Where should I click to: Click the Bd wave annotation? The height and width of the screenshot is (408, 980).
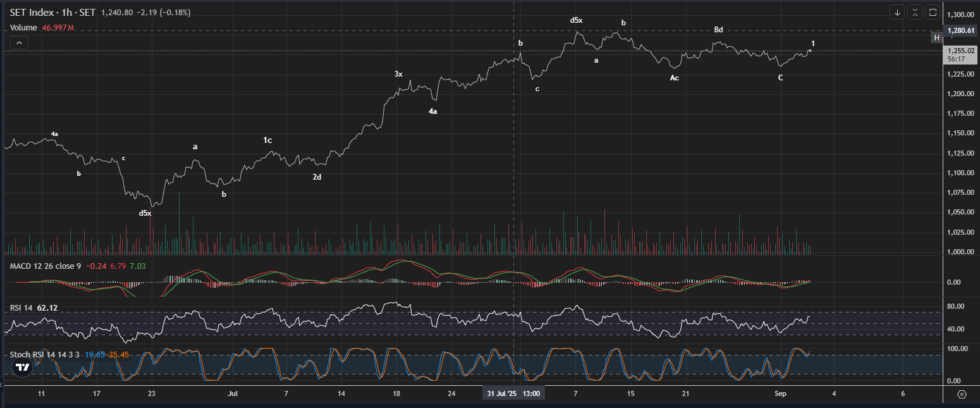click(x=719, y=30)
